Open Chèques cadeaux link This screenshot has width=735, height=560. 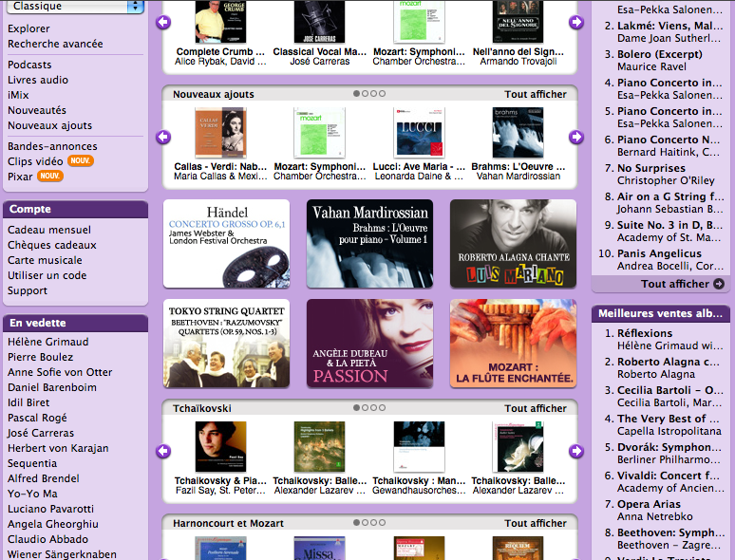click(x=52, y=245)
